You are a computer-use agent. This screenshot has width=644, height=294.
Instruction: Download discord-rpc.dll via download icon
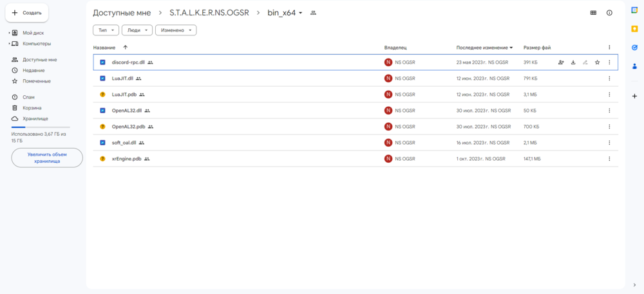573,62
